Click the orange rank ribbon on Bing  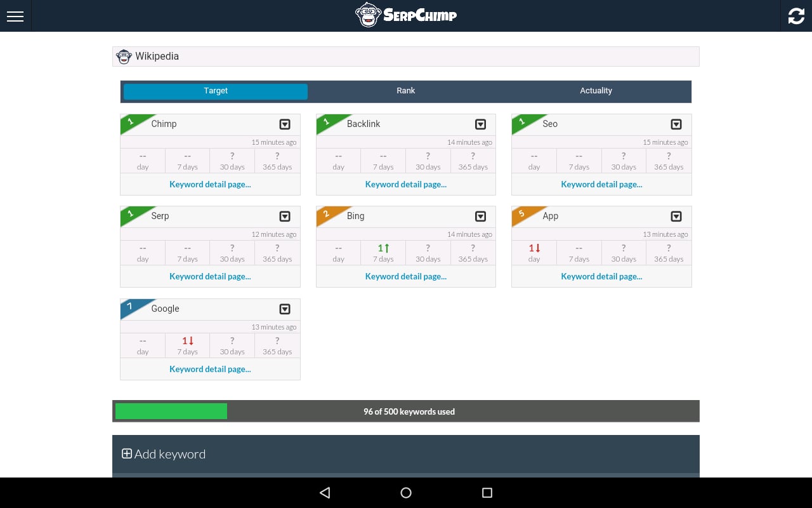click(329, 214)
